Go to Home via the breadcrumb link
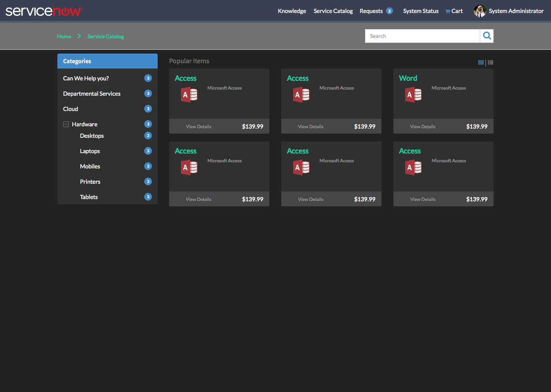The image size is (551, 392). click(64, 36)
